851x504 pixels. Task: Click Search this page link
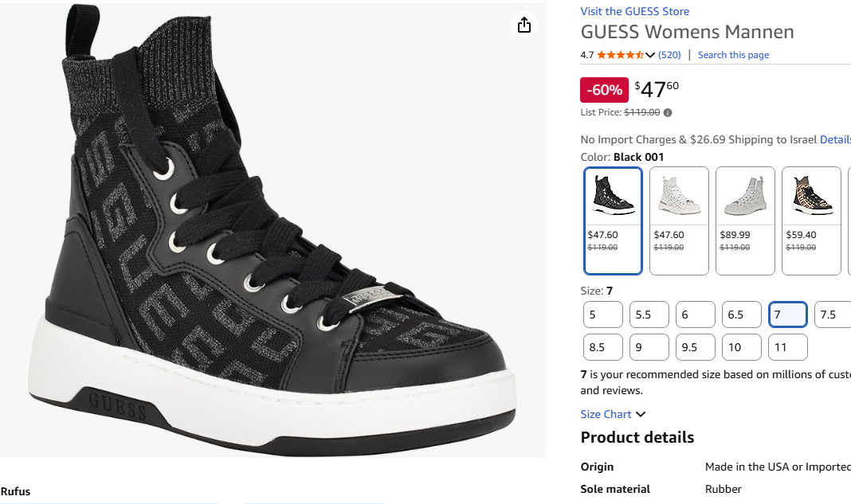click(x=733, y=55)
